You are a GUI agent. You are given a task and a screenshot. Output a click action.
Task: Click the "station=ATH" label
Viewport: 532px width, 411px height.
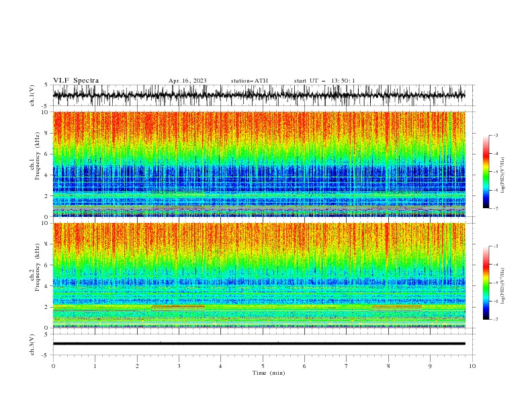tap(249, 81)
